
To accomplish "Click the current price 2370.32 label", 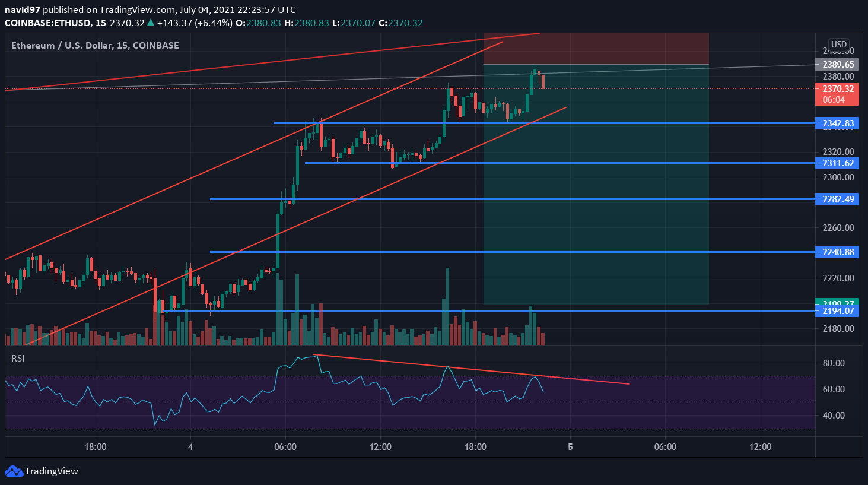I will click(x=838, y=89).
